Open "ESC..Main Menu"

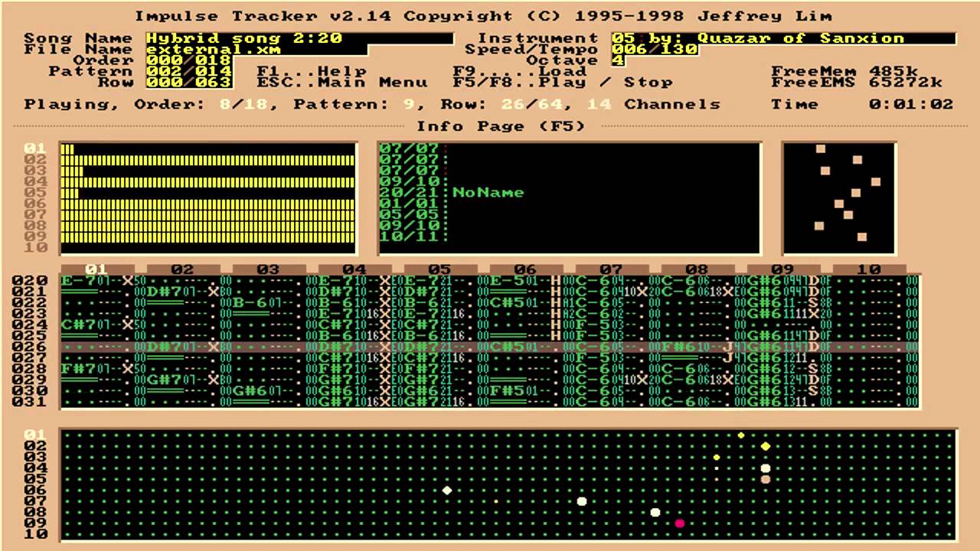point(342,82)
